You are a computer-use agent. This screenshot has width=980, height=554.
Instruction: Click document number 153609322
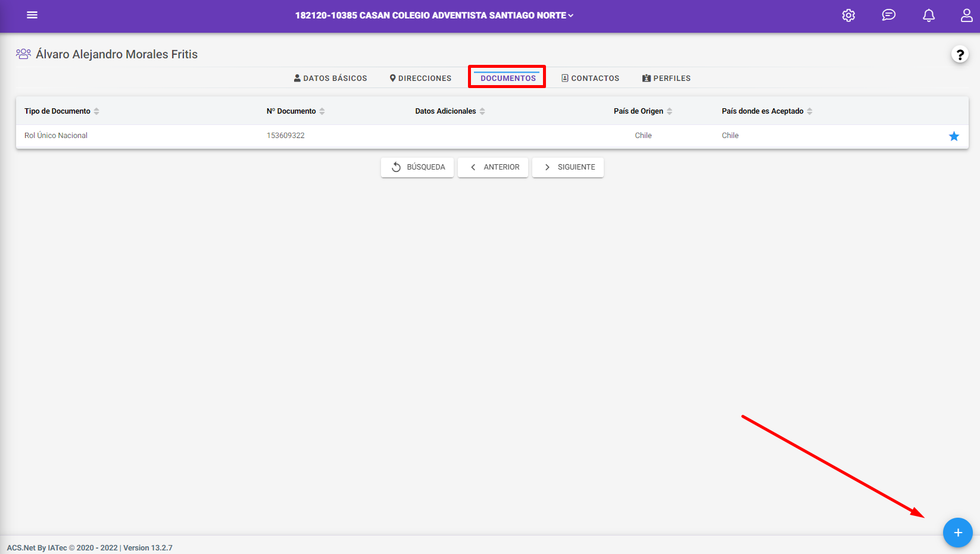click(286, 136)
